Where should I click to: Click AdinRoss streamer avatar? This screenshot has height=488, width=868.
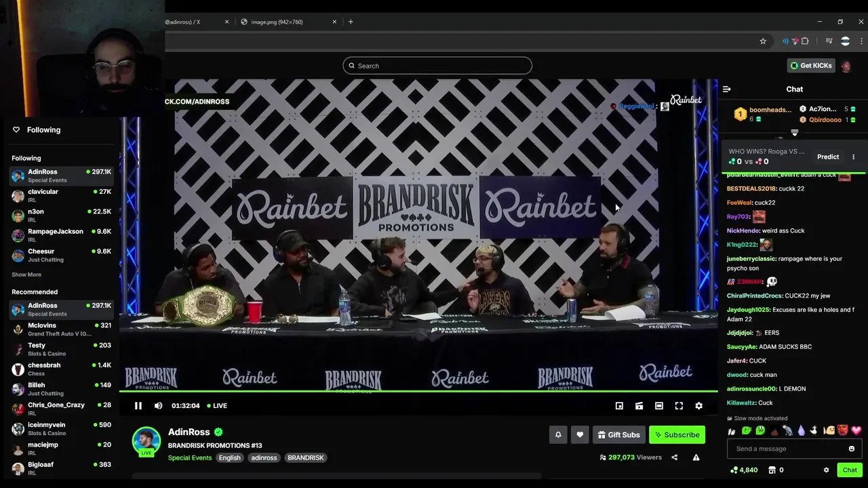146,441
